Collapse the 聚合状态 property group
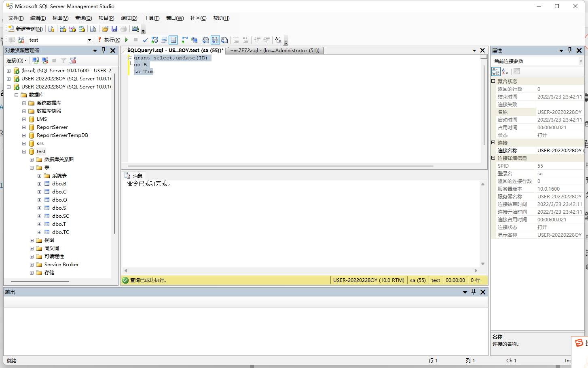 point(493,81)
